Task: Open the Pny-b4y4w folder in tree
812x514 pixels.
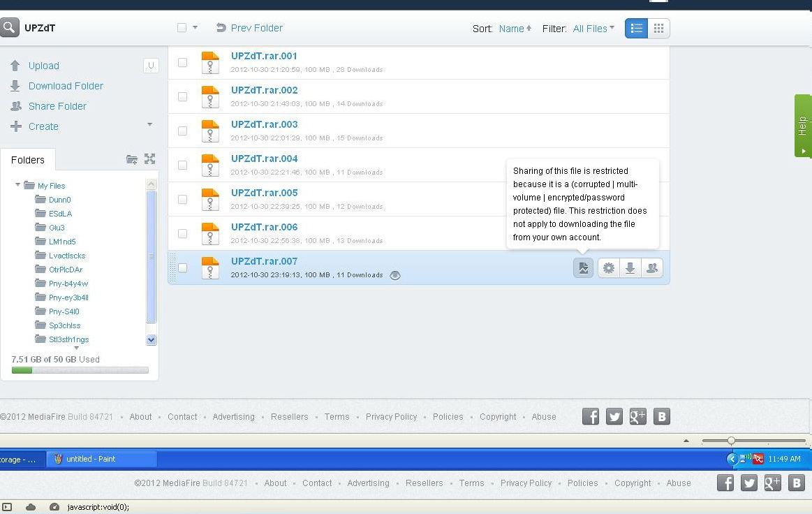Action: 68,284
